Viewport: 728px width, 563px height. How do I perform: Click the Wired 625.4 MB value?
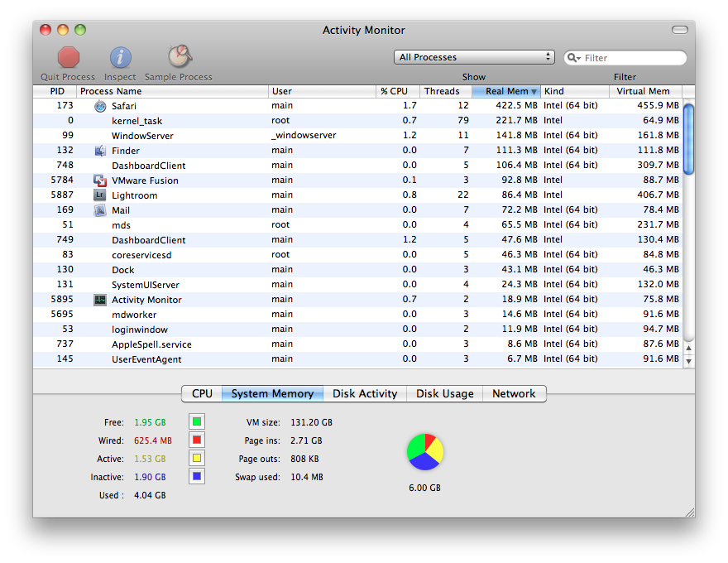pos(153,440)
